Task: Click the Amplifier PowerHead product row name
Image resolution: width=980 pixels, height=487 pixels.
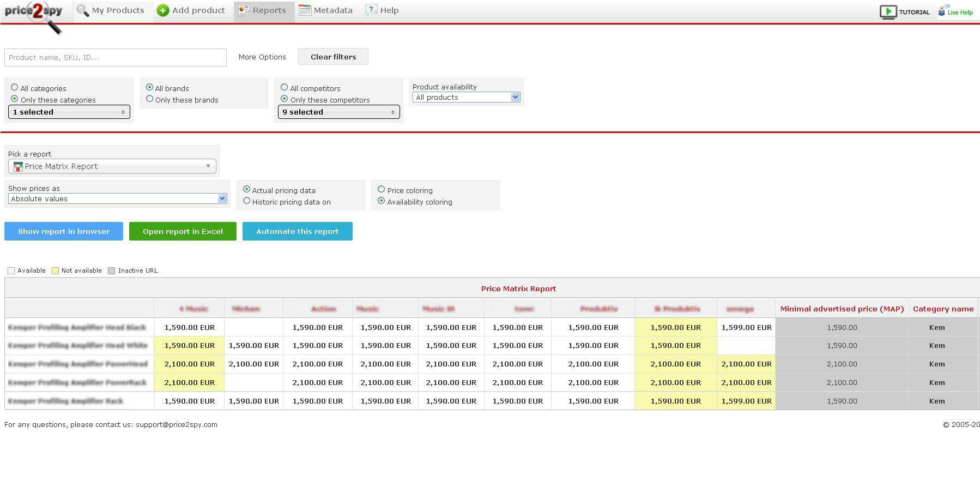Action: [78, 364]
